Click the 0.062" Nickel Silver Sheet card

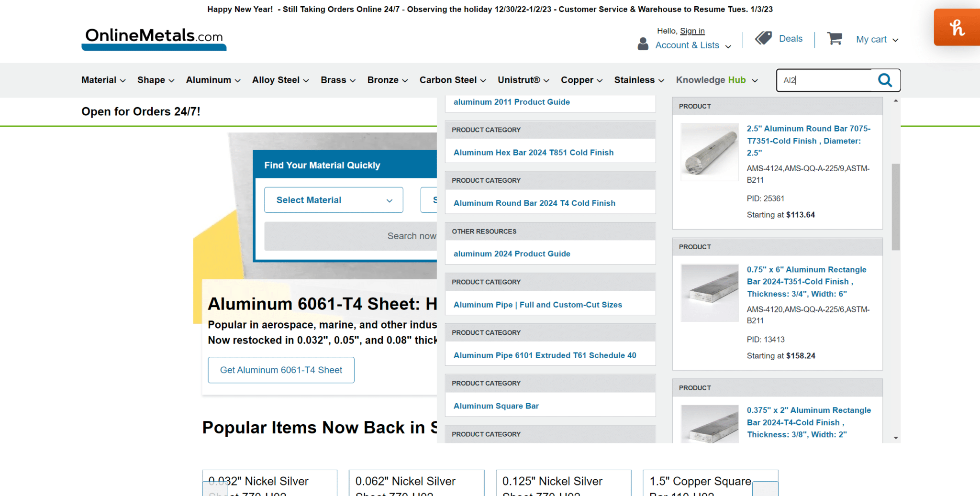[x=416, y=483]
